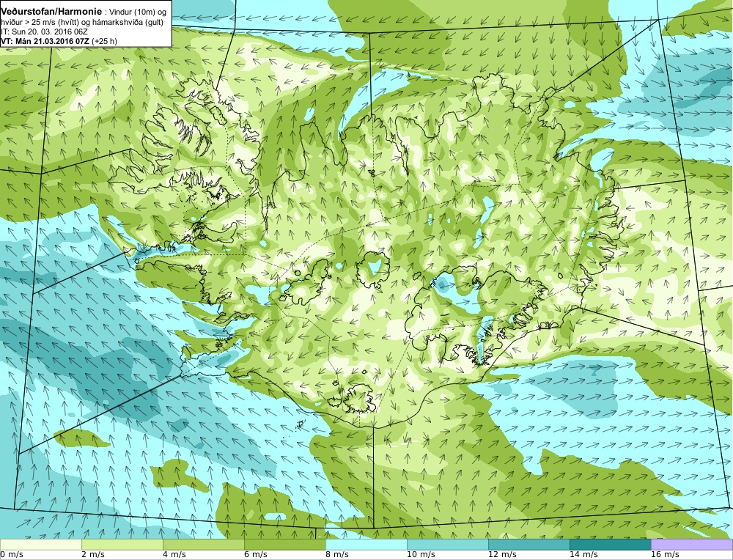Screen dimensions: 733x560
Task: Click the 2–4 m/s light green swatch
Action: click(x=122, y=545)
